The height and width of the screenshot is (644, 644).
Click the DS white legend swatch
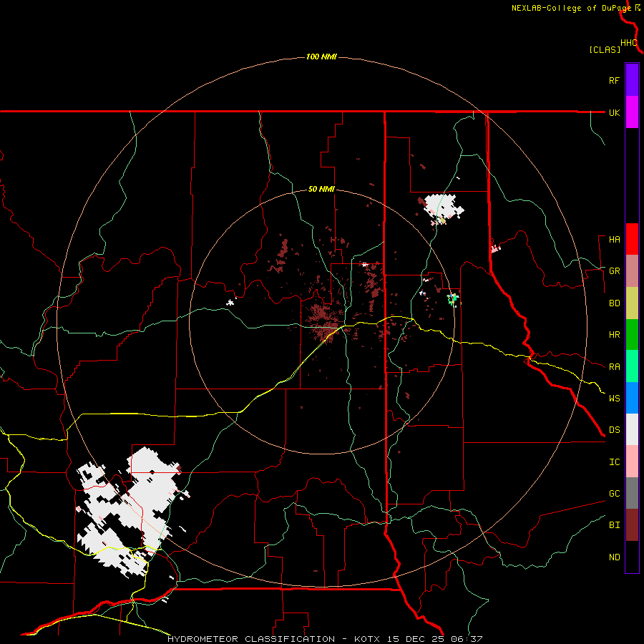pos(632,429)
